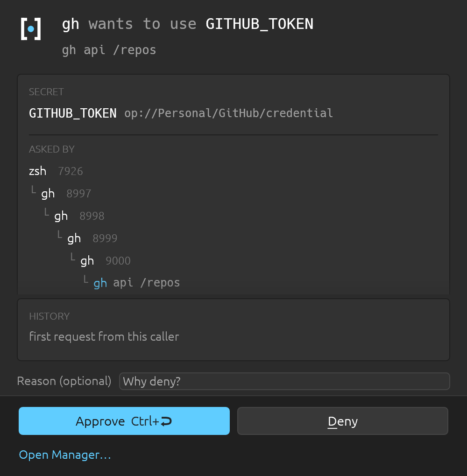
Task: Deny the secret access request
Action: (x=342, y=421)
